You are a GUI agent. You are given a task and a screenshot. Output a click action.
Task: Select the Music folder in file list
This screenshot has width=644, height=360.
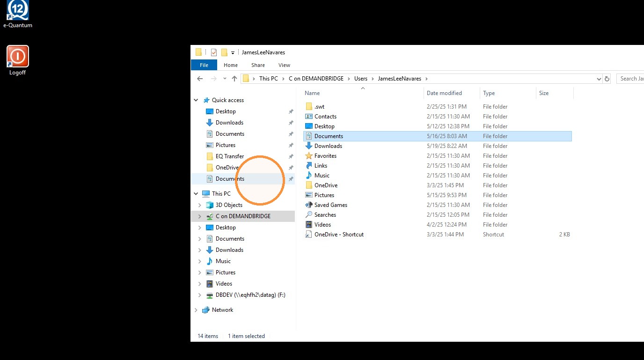click(x=322, y=176)
